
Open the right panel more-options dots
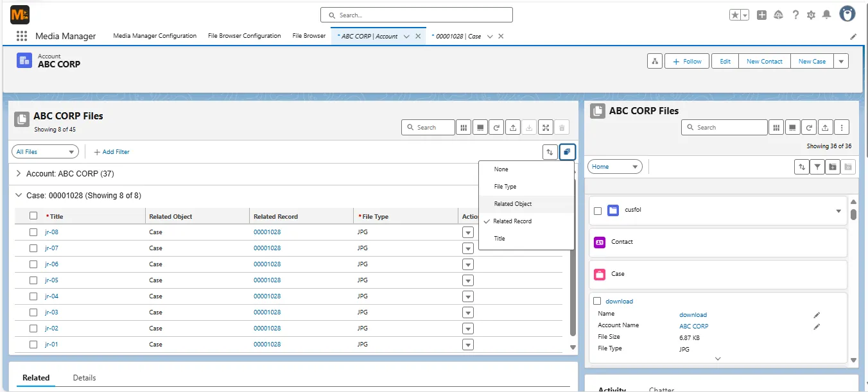coord(843,128)
